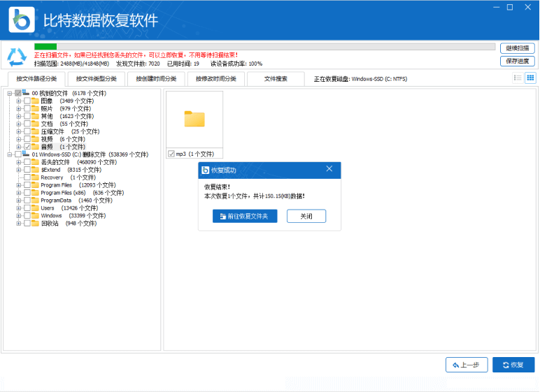Check the 照片 folder checkbox
The height and width of the screenshot is (392, 540).
(x=27, y=108)
